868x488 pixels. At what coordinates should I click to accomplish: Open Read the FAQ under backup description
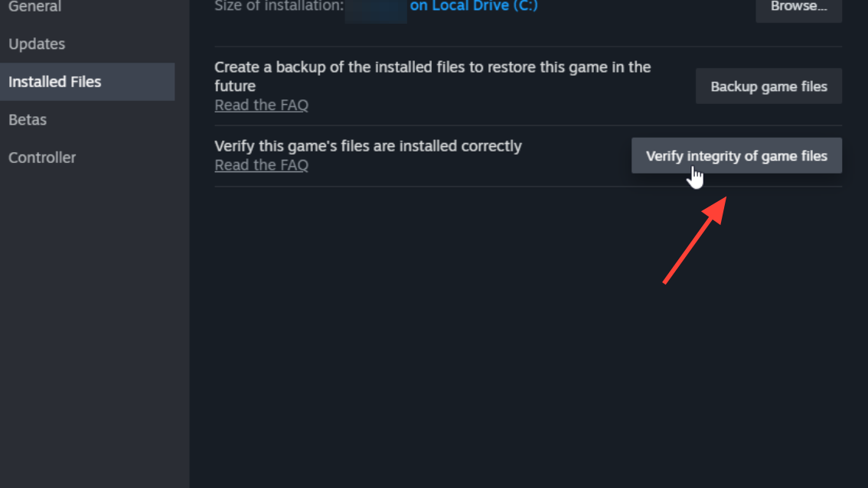(261, 105)
